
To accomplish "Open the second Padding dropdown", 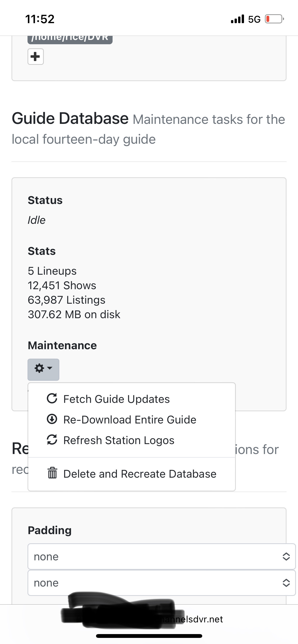I will pyautogui.click(x=161, y=583).
